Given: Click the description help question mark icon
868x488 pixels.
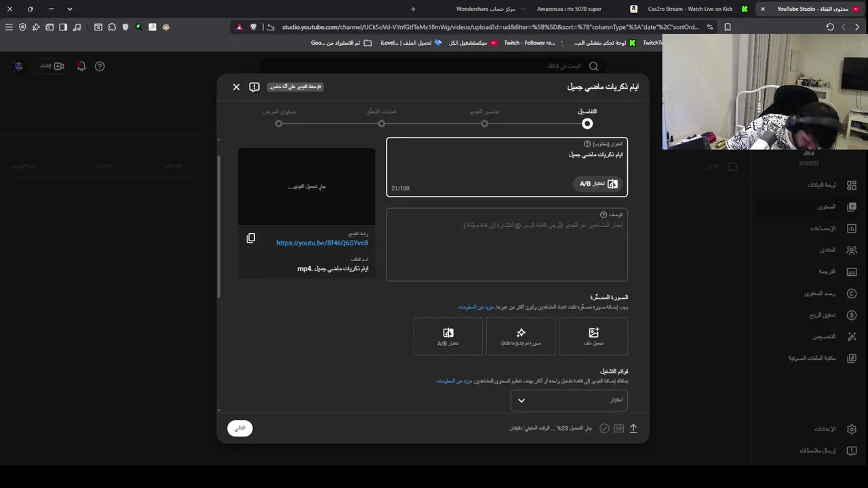Looking at the screenshot, I should point(604,215).
